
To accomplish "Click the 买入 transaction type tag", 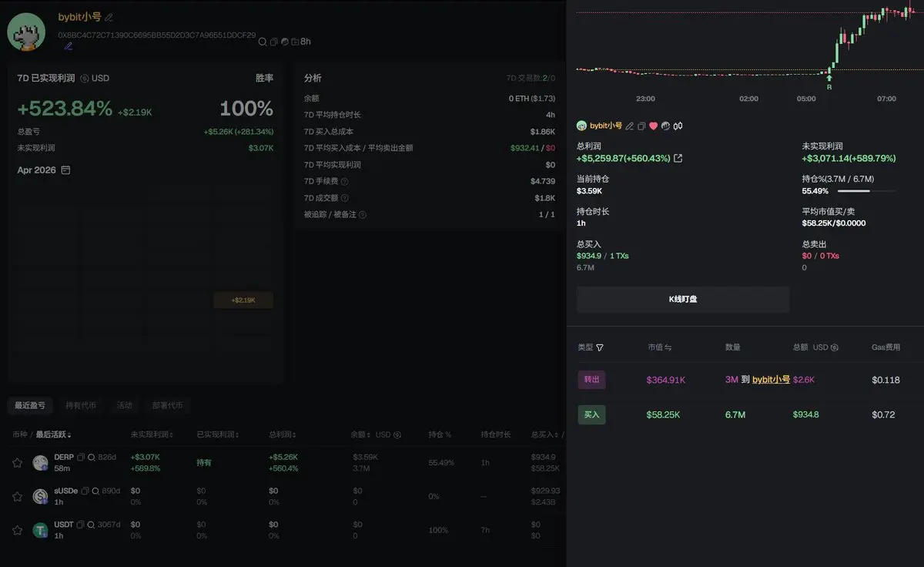I will pos(591,414).
